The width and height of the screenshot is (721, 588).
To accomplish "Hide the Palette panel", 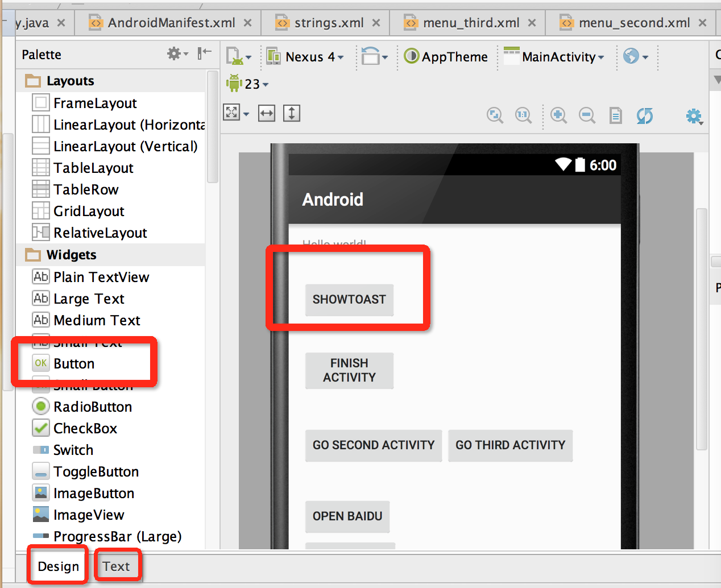I will [204, 54].
